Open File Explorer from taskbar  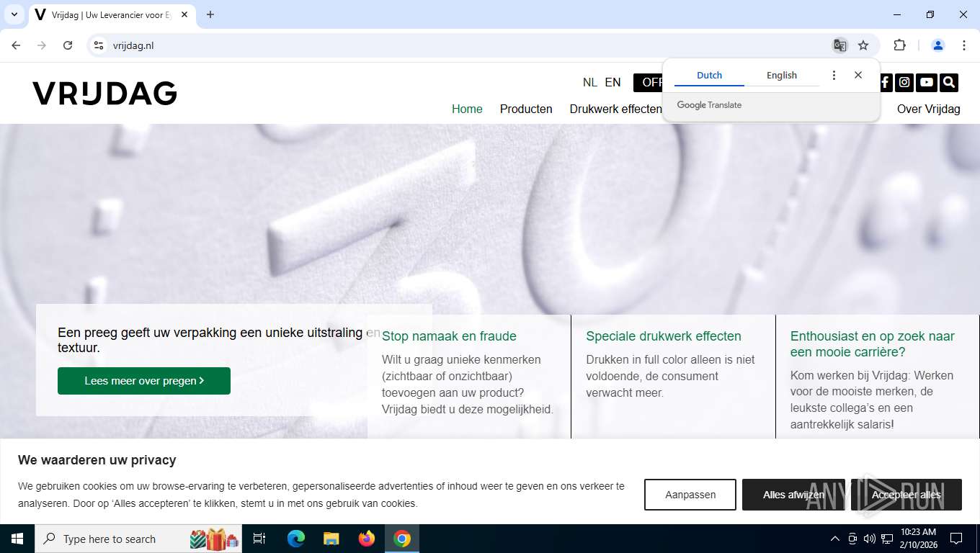point(331,539)
